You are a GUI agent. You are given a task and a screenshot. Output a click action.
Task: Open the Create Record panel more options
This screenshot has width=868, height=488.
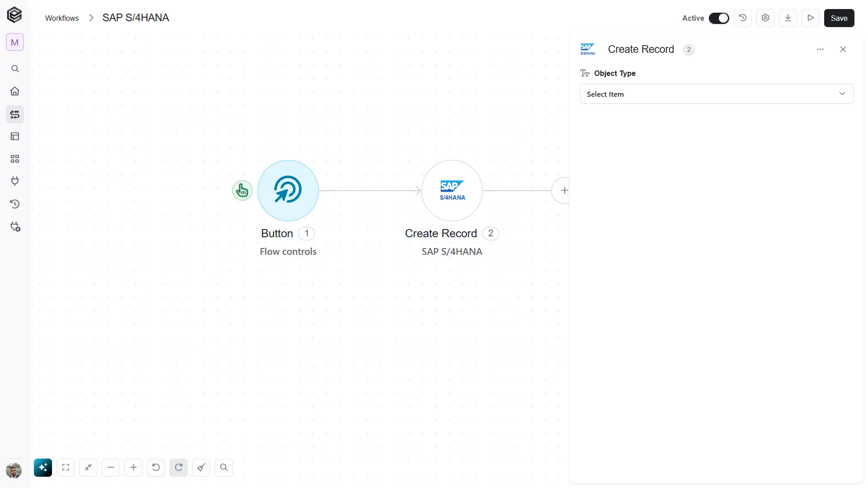[821, 49]
